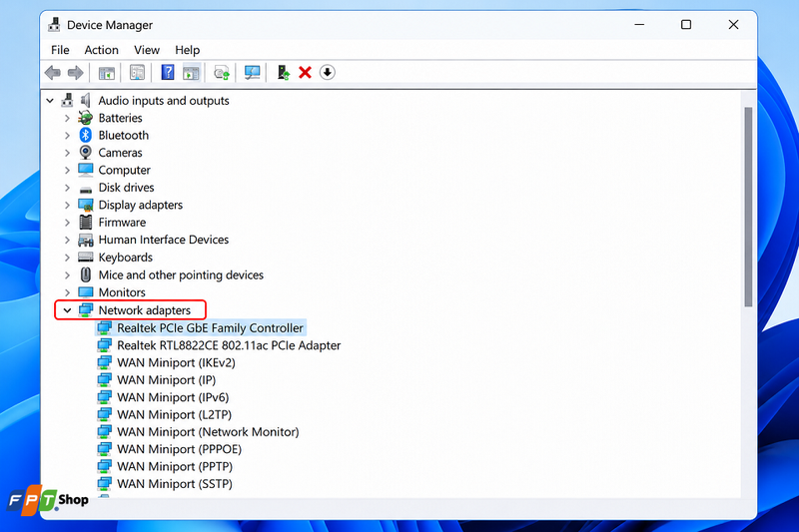Click the Audio inputs speaker icon

point(86,100)
